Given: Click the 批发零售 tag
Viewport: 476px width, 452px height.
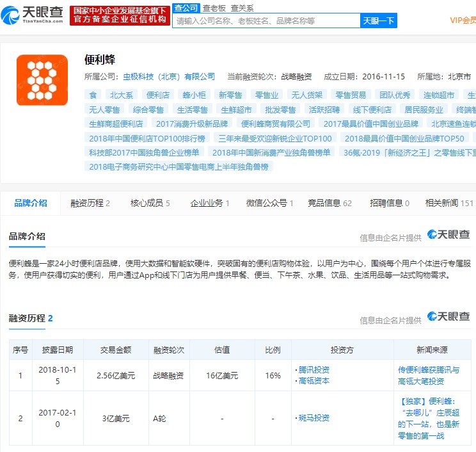Looking at the screenshot, I should pyautogui.click(x=280, y=109).
